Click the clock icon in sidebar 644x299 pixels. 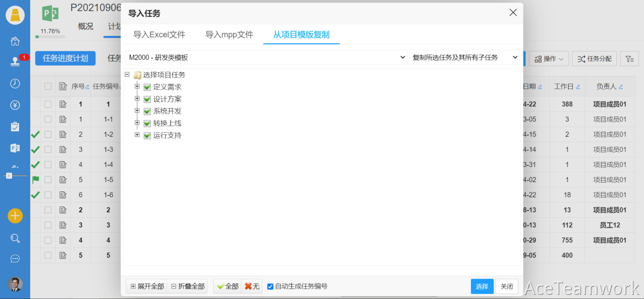[x=15, y=83]
